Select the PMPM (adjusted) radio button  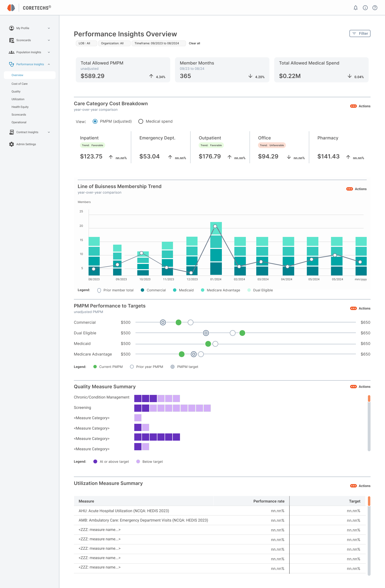[95, 121]
